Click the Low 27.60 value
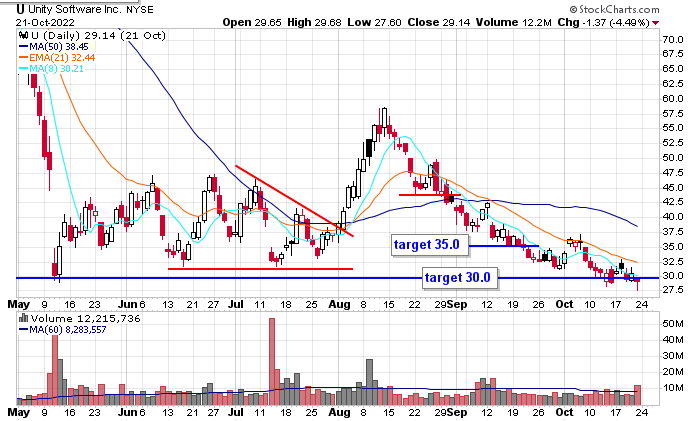Image resolution: width=700 pixels, height=421 pixels. click(x=374, y=22)
